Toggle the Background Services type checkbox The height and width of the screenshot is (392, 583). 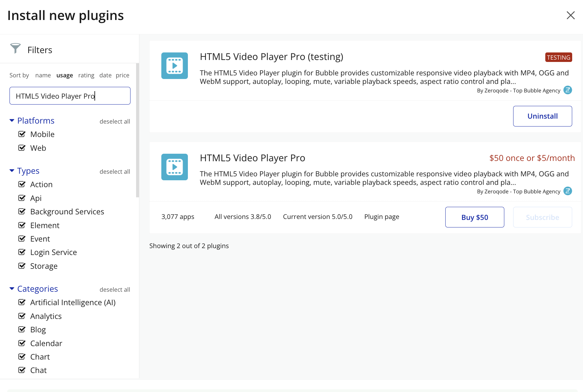pos(22,211)
